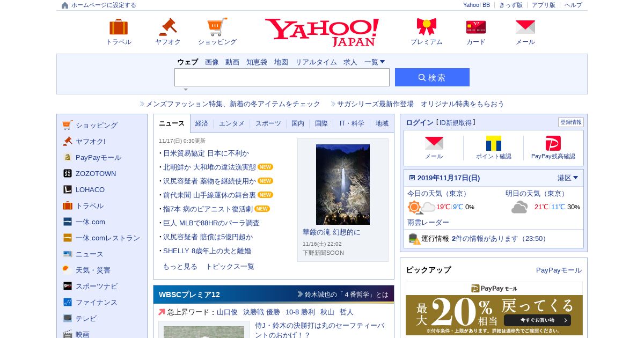This screenshot has width=644, height=338.
Task: Open the 運行情報 train alert icon
Action: click(414, 239)
